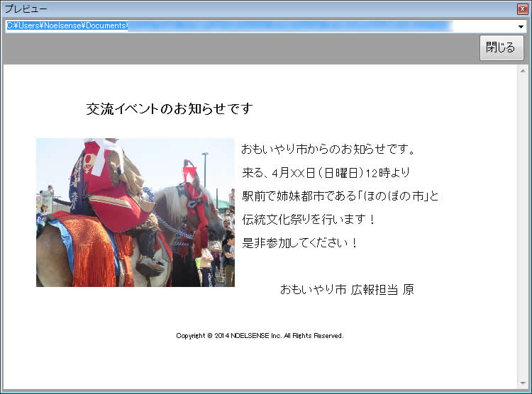Click the scrollbar down arrow
Image resolution: width=532 pixels, height=394 pixels.
tap(523, 383)
